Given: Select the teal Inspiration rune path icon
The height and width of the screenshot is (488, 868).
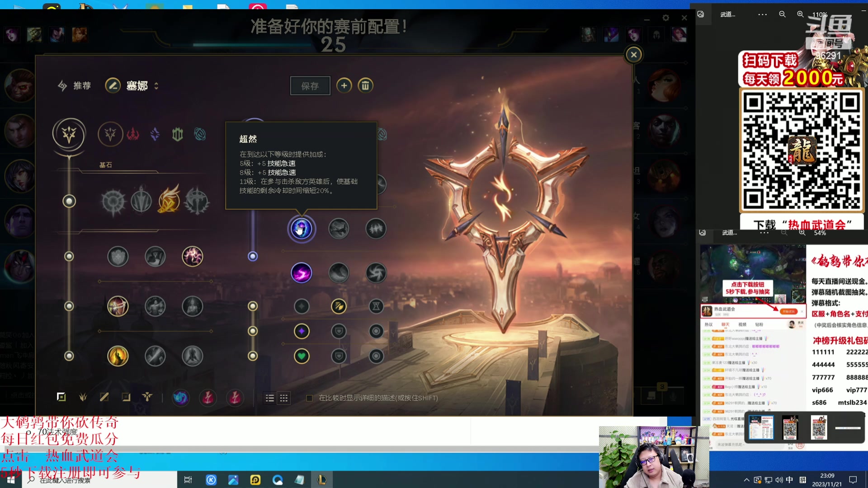Looking at the screenshot, I should point(200,134).
